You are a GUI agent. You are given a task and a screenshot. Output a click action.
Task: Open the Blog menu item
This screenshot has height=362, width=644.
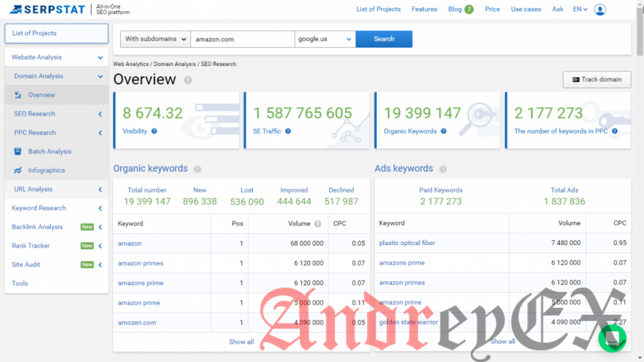click(455, 9)
